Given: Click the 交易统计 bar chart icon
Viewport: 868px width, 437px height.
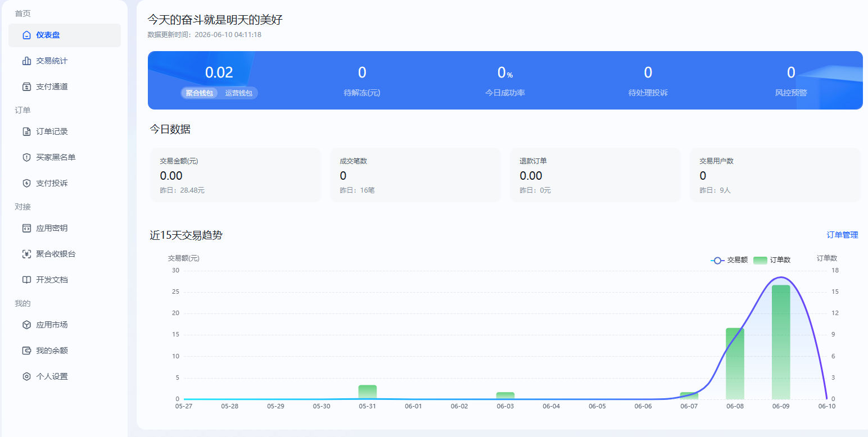Looking at the screenshot, I should pos(26,61).
